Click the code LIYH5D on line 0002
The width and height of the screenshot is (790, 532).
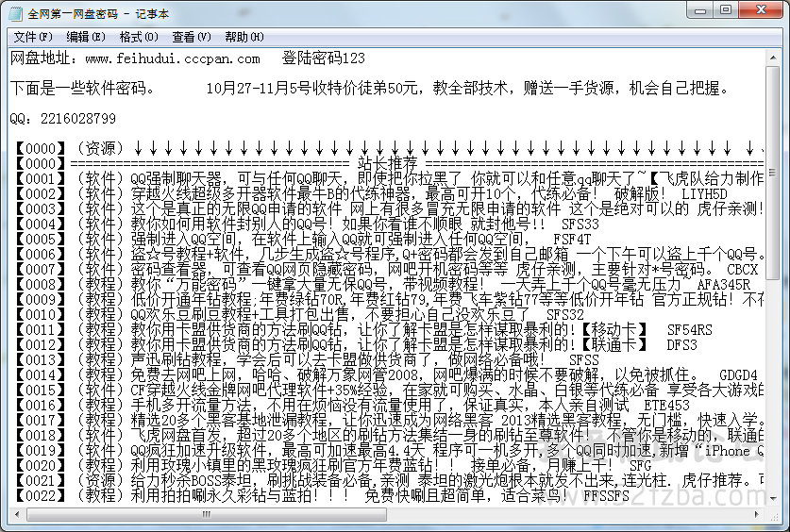704,194
